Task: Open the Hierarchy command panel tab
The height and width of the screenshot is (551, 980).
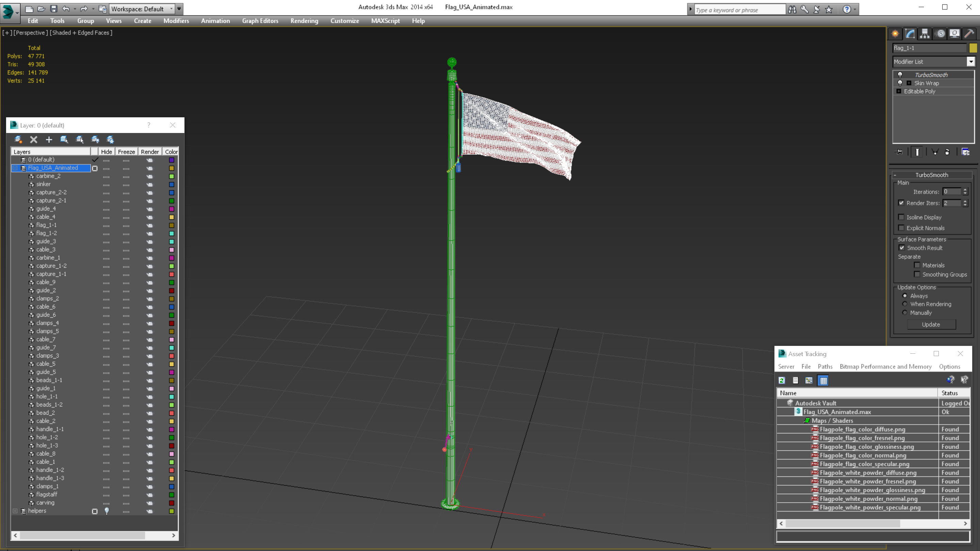Action: pos(925,34)
